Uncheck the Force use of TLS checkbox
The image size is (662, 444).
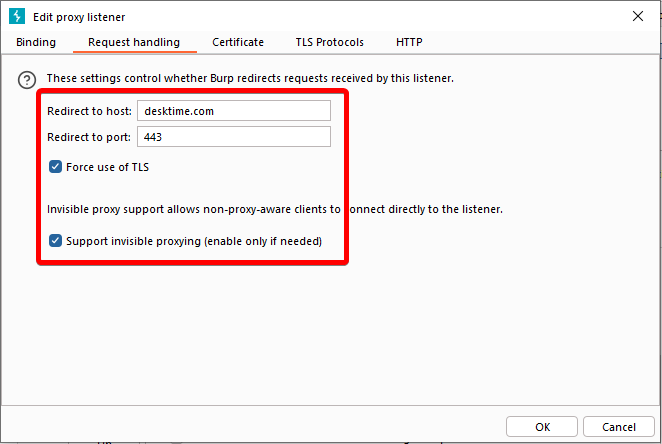pos(56,167)
